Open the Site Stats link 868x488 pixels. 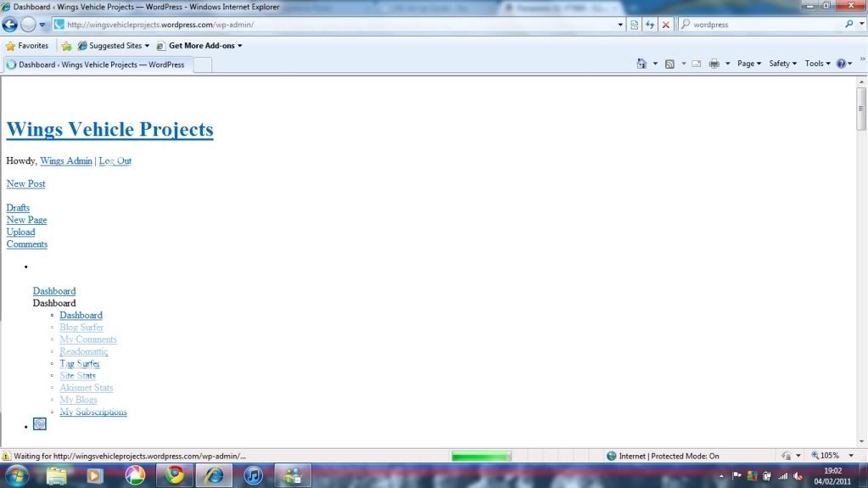tap(77, 376)
